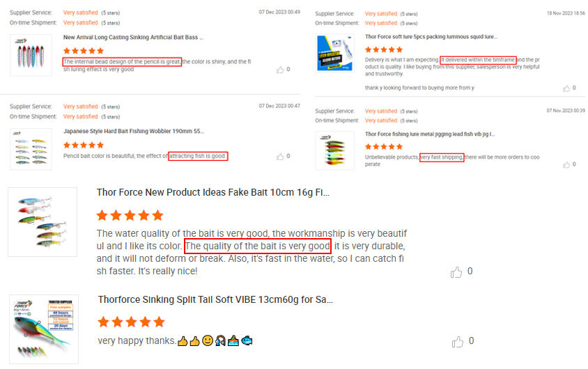
Task: Like the Long Casting Sinking Bait review
Action: pyautogui.click(x=280, y=70)
